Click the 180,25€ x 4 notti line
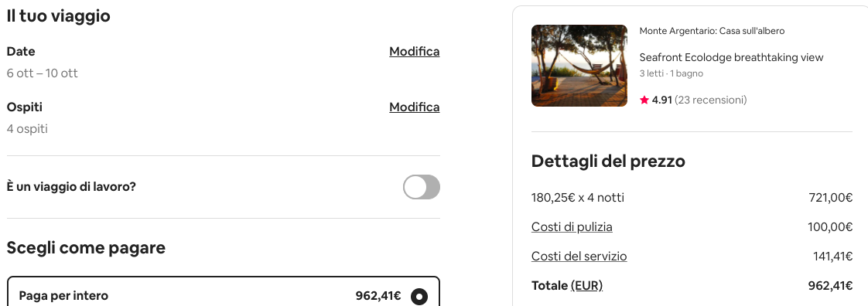The width and height of the screenshot is (868, 306). pos(578,198)
